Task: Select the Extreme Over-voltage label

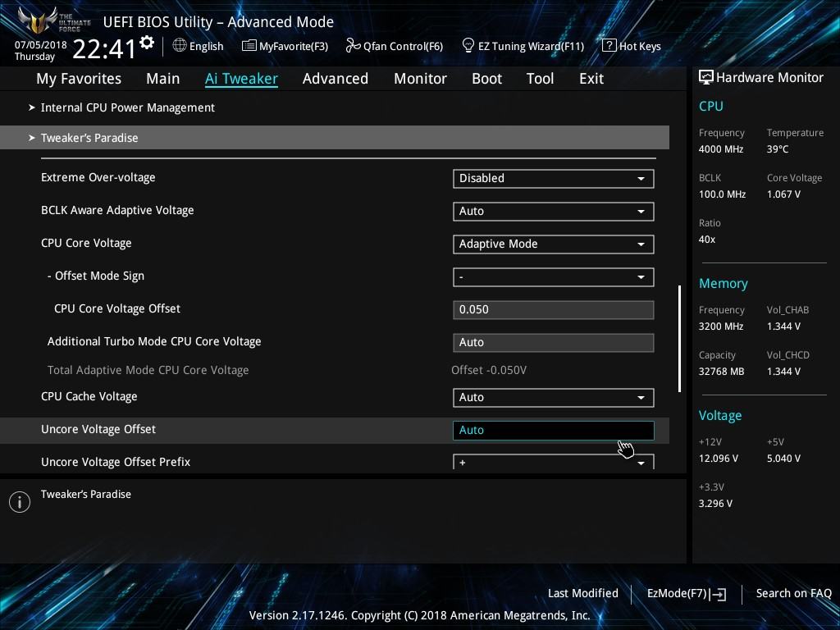Action: point(98,177)
